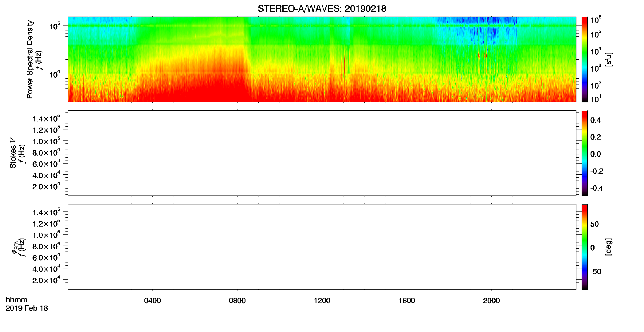The width and height of the screenshot is (644, 332).
Task: Click the 2000 time tick label
Action: click(491, 301)
